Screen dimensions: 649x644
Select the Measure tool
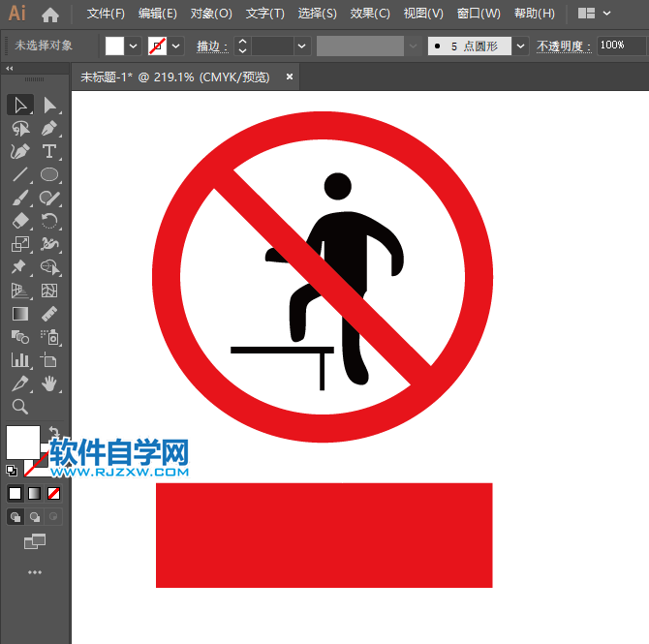tap(49, 314)
